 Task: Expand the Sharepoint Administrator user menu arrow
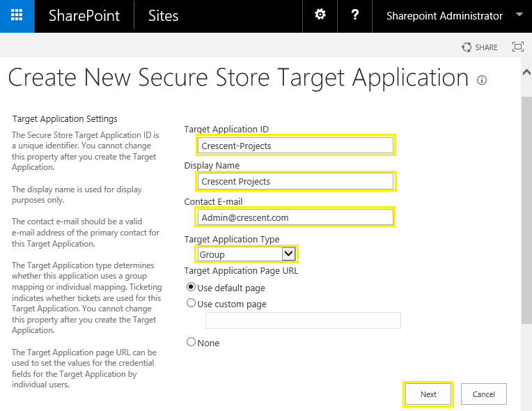click(x=519, y=14)
